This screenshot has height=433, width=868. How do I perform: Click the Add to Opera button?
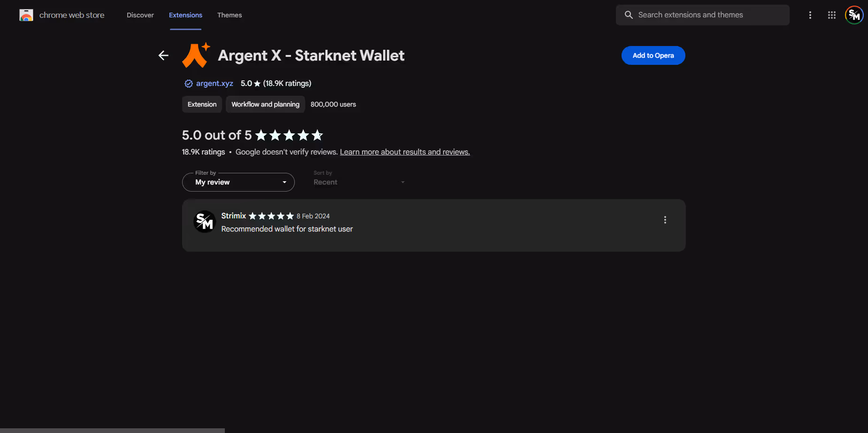coord(653,55)
